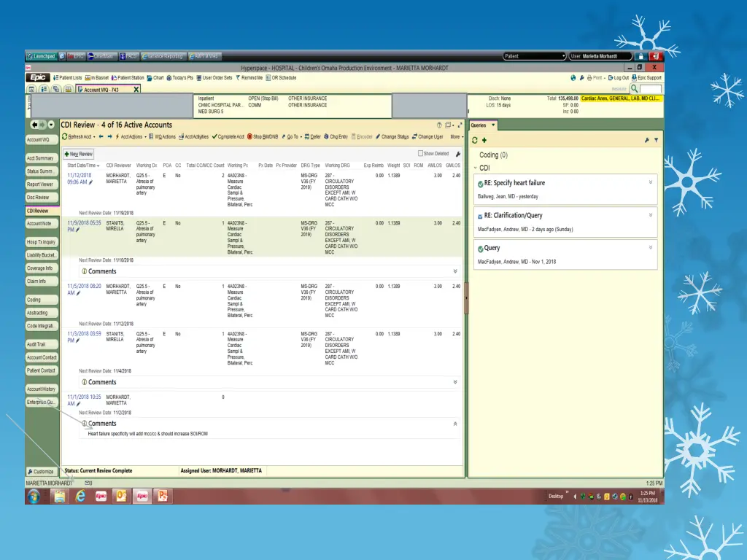
Task: Open Account History in the sidebar
Action: click(42, 389)
